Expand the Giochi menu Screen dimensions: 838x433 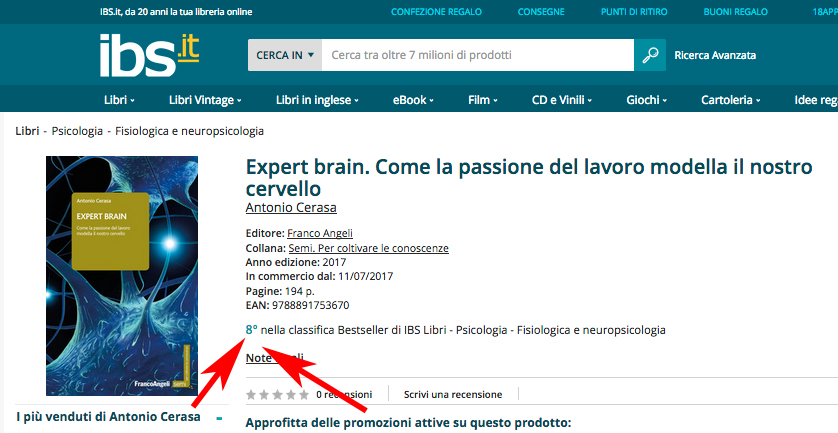(647, 100)
